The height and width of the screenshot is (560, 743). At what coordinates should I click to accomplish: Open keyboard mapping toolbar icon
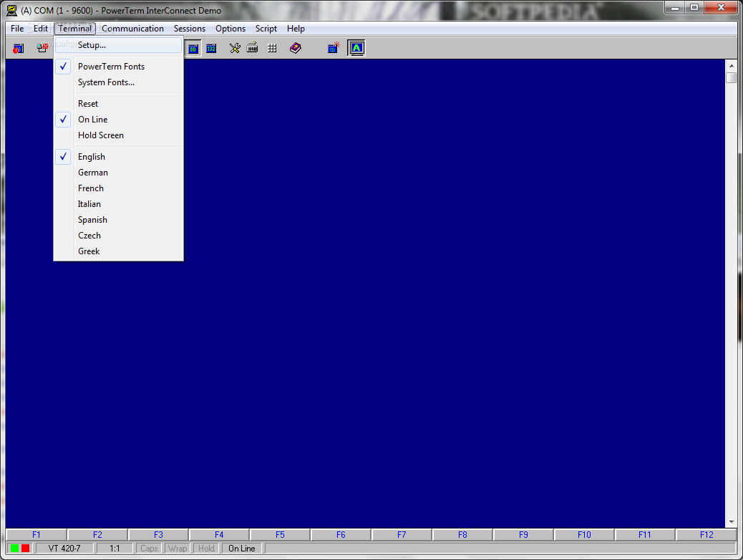[x=253, y=47]
